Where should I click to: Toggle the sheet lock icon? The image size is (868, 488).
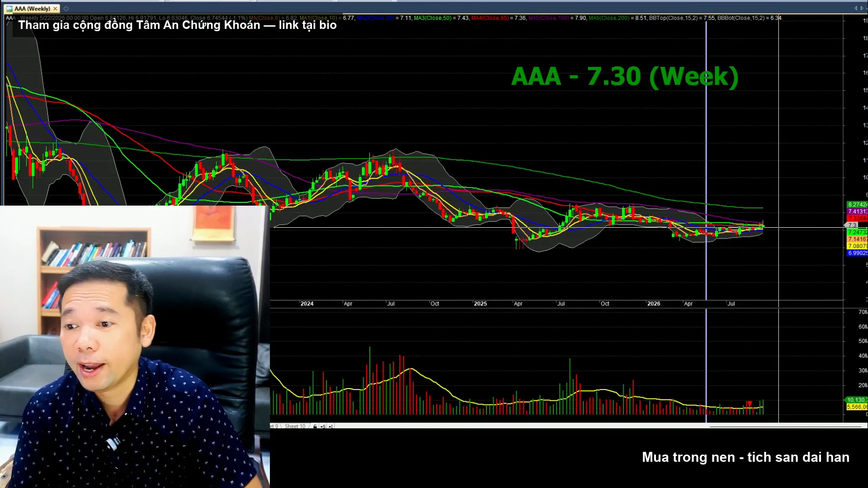pos(315,426)
